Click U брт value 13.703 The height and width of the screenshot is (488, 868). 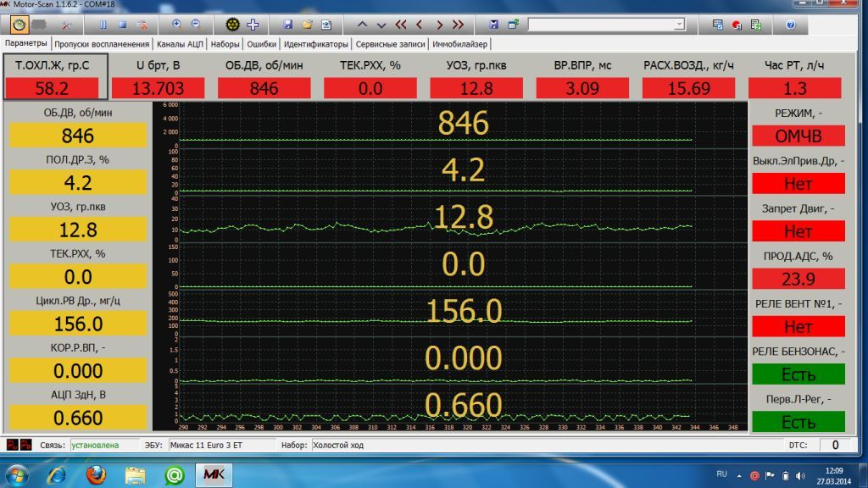[x=158, y=88]
